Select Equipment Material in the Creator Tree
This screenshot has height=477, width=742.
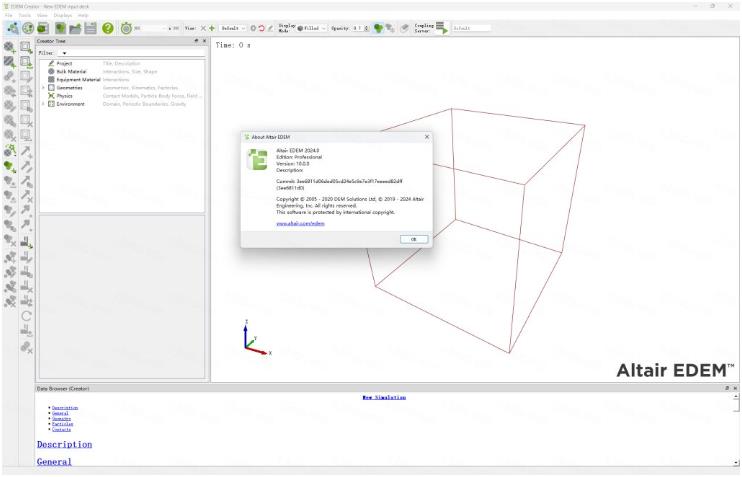coord(79,80)
